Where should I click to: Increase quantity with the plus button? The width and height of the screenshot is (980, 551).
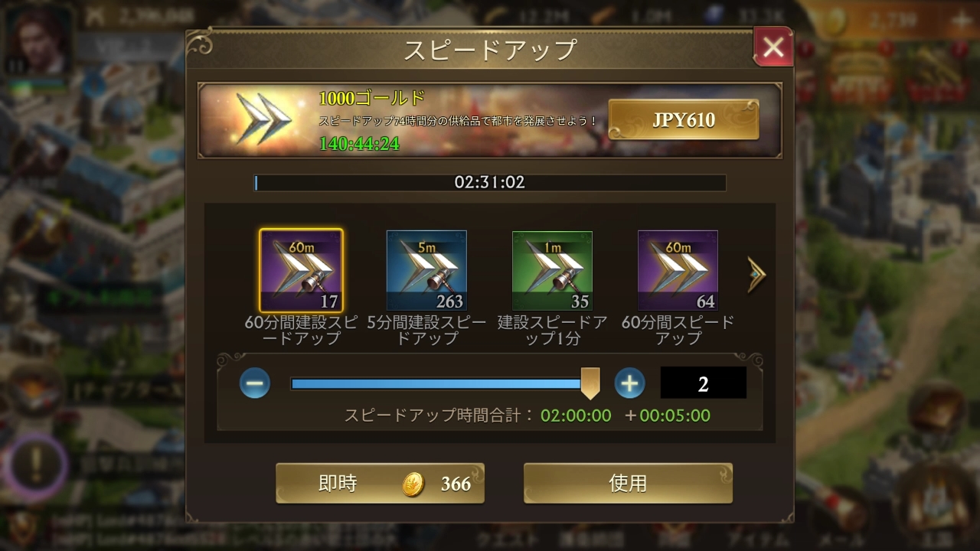(629, 383)
